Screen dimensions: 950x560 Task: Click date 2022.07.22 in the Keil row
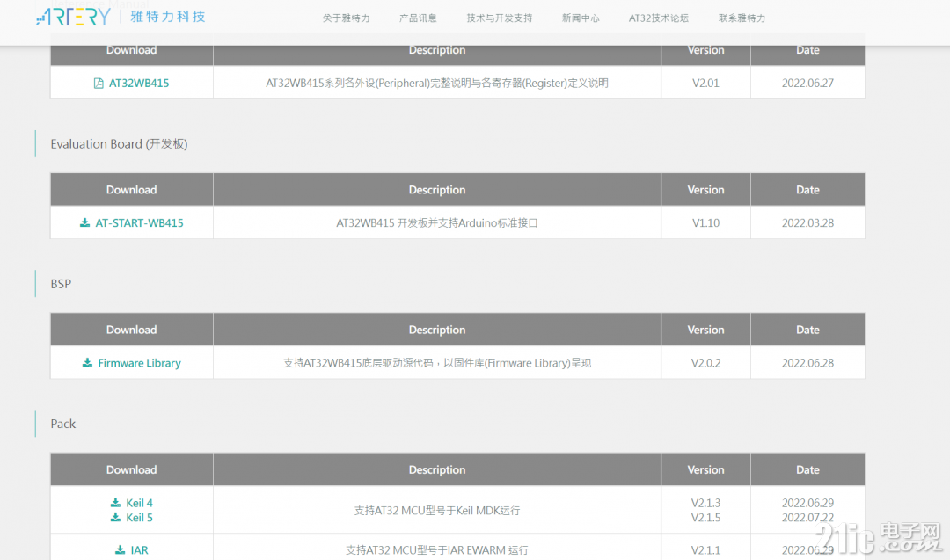pos(807,518)
